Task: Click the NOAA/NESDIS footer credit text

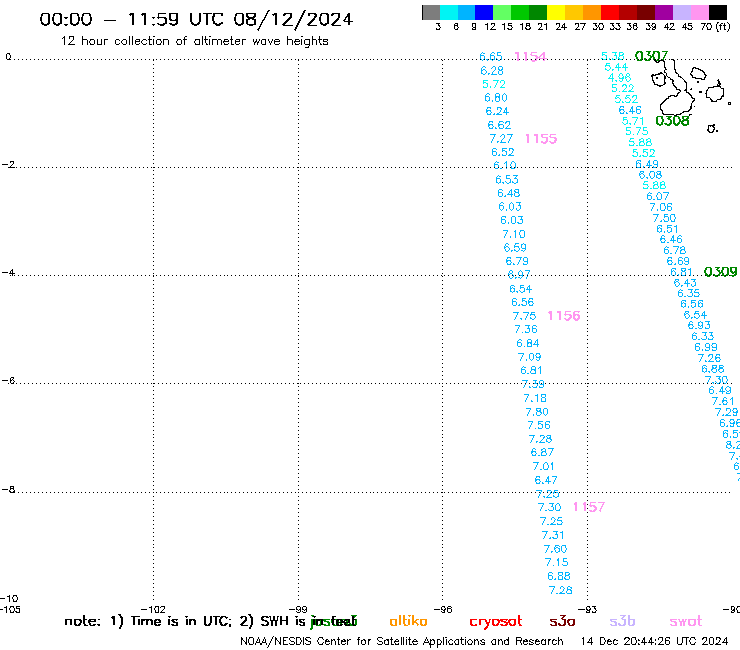Action: click(x=402, y=641)
